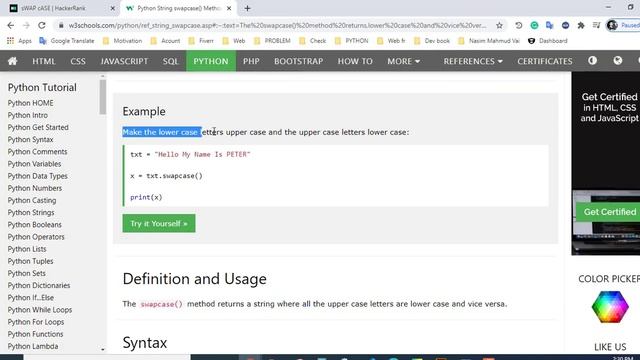Viewport: 640px width, 360px height.
Task: Open the color picker hexagon wheel
Action: click(610, 307)
